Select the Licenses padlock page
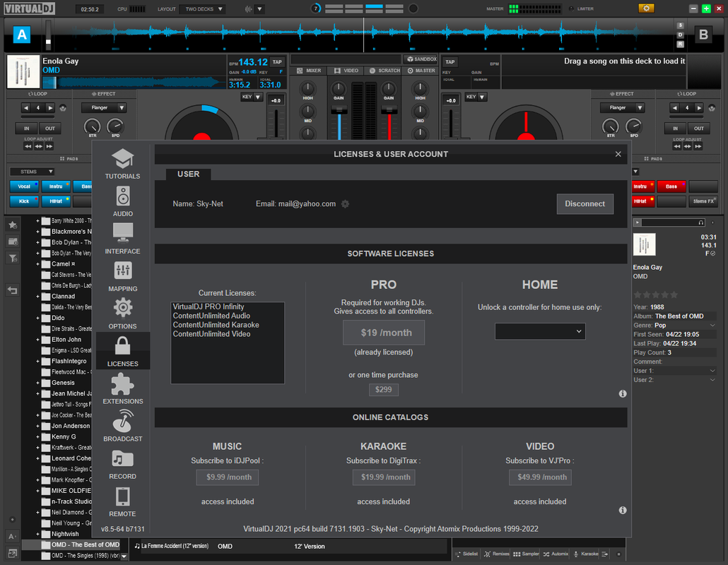This screenshot has height=565, width=728. (122, 351)
